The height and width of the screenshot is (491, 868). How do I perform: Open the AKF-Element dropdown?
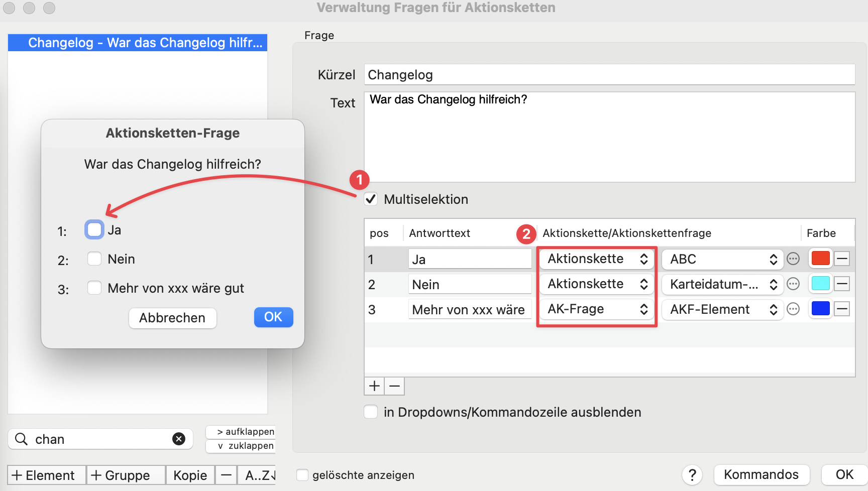(722, 309)
